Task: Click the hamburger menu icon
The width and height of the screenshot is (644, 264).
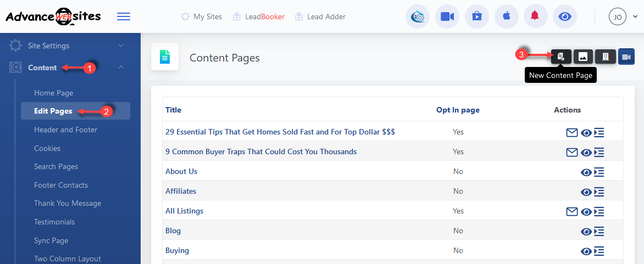Action: pyautogui.click(x=124, y=16)
